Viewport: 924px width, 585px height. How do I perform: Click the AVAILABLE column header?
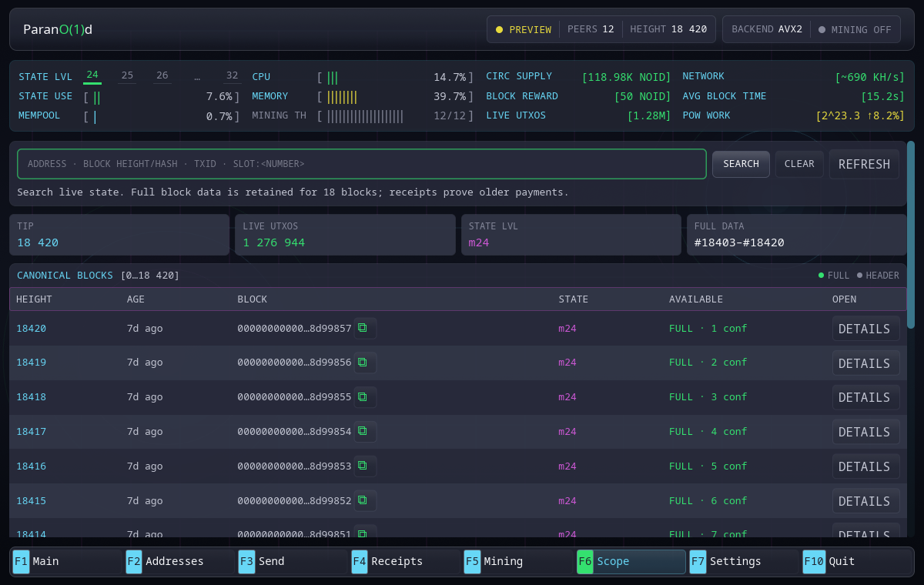pyautogui.click(x=696, y=299)
